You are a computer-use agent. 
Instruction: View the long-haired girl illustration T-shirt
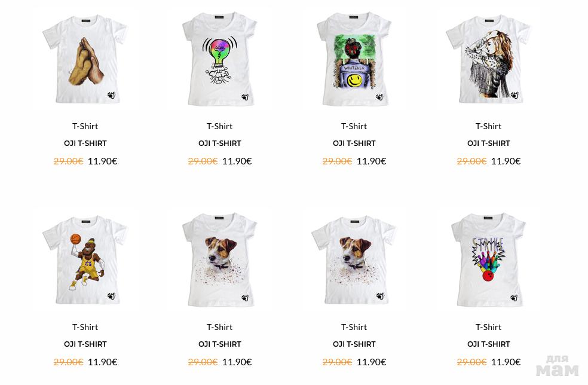click(x=488, y=59)
